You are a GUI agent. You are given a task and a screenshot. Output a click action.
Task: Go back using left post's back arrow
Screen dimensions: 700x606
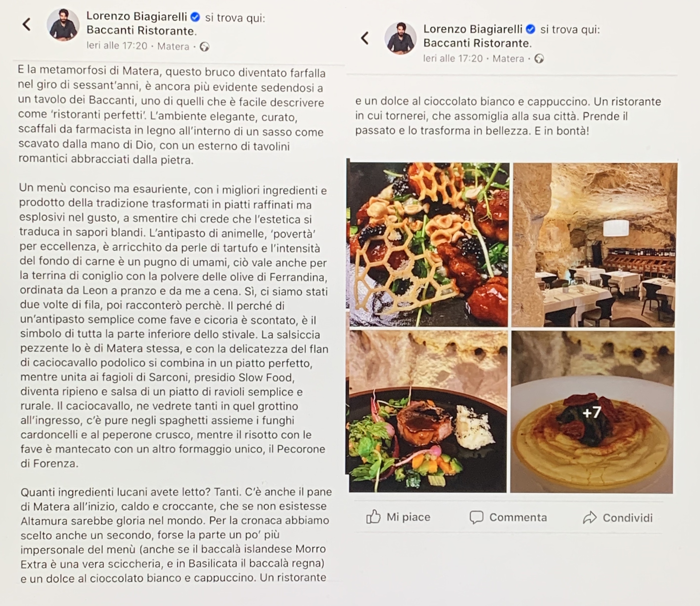click(27, 24)
